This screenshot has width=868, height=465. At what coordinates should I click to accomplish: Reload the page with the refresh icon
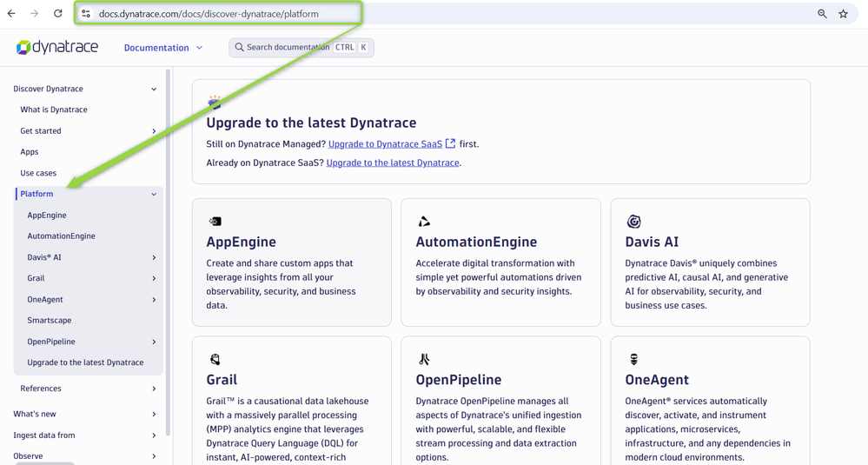tap(57, 13)
